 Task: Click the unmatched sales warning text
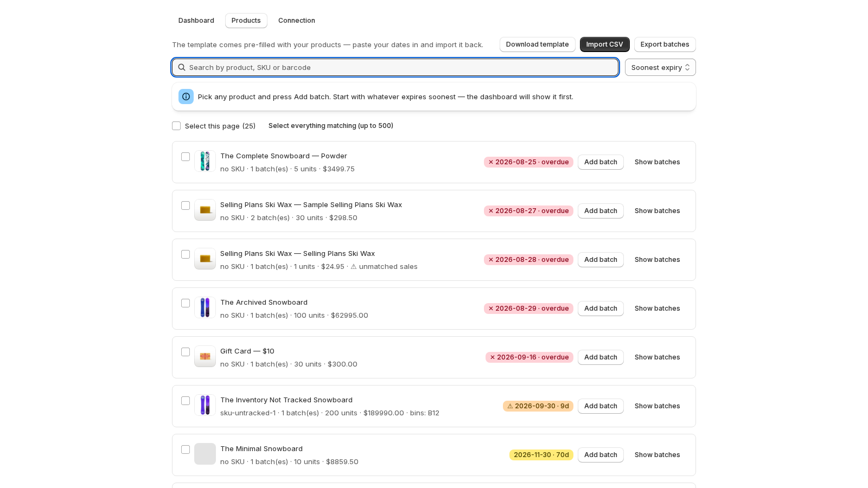384,267
